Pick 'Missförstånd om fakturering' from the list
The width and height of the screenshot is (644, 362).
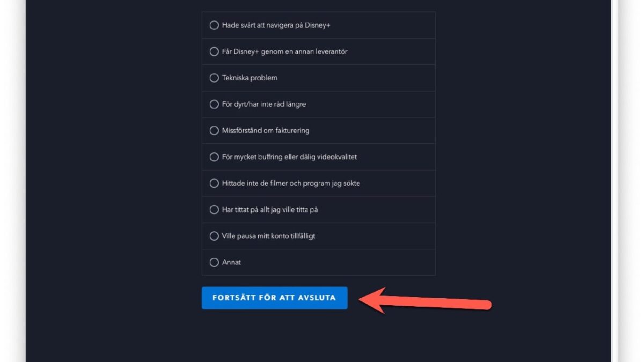tap(214, 130)
